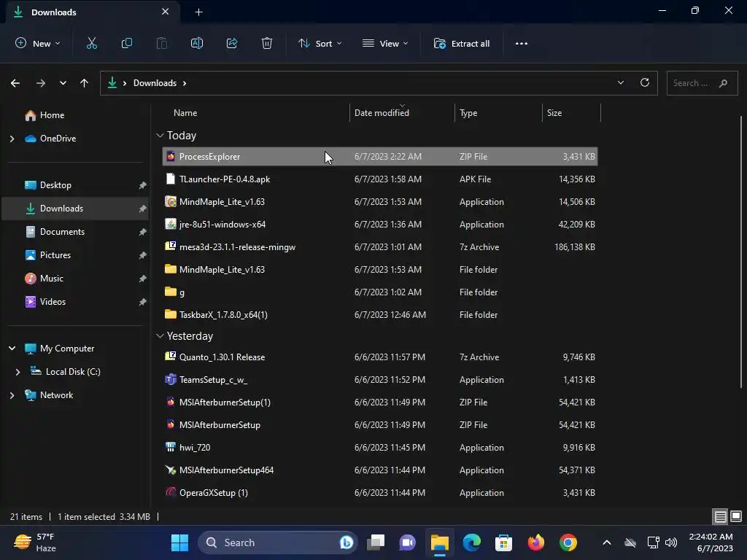
Task: Click the TeamsSetup_c_w_ Teams icon
Action: (x=171, y=379)
